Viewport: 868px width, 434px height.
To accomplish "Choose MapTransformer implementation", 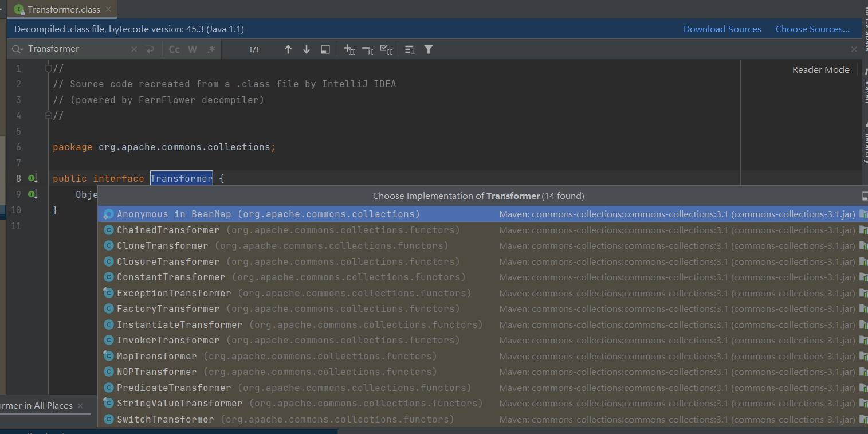I will coord(482,356).
